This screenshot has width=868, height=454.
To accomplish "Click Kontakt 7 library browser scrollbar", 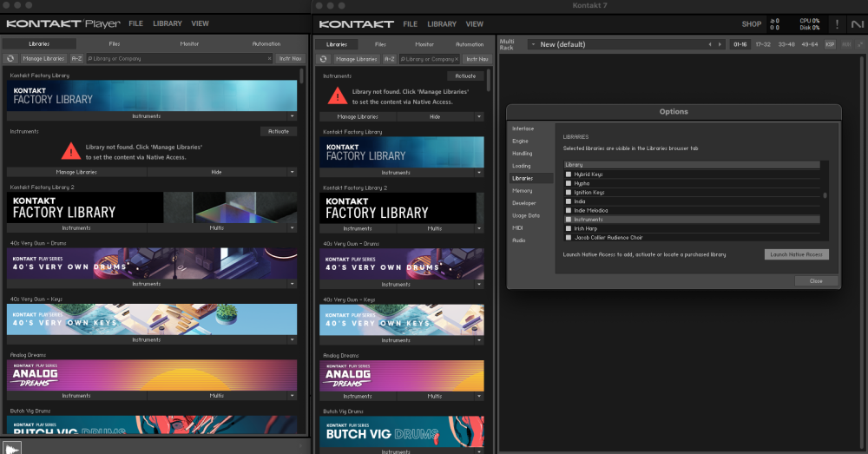I will coord(488,80).
